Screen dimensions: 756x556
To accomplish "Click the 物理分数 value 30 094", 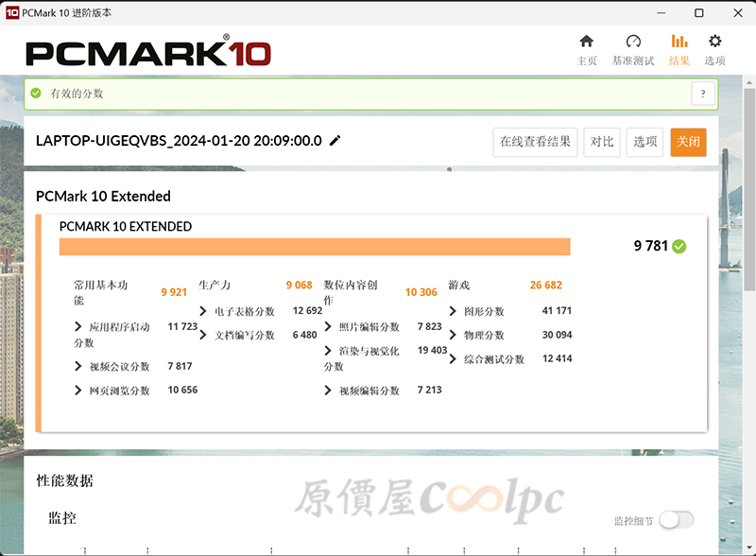I will [557, 335].
